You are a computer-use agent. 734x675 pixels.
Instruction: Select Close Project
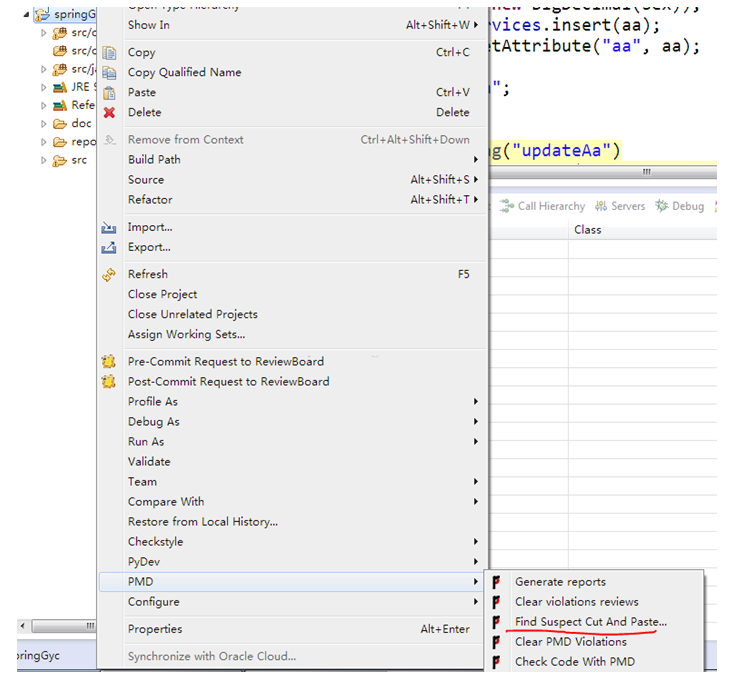(292, 294)
